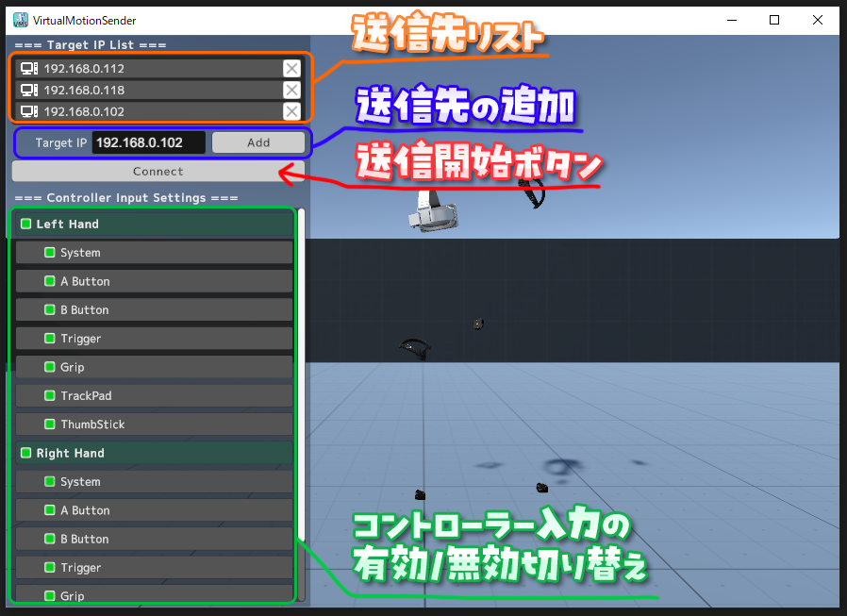Disable the left Trigger input
This screenshot has width=847, height=616.
coord(50,338)
